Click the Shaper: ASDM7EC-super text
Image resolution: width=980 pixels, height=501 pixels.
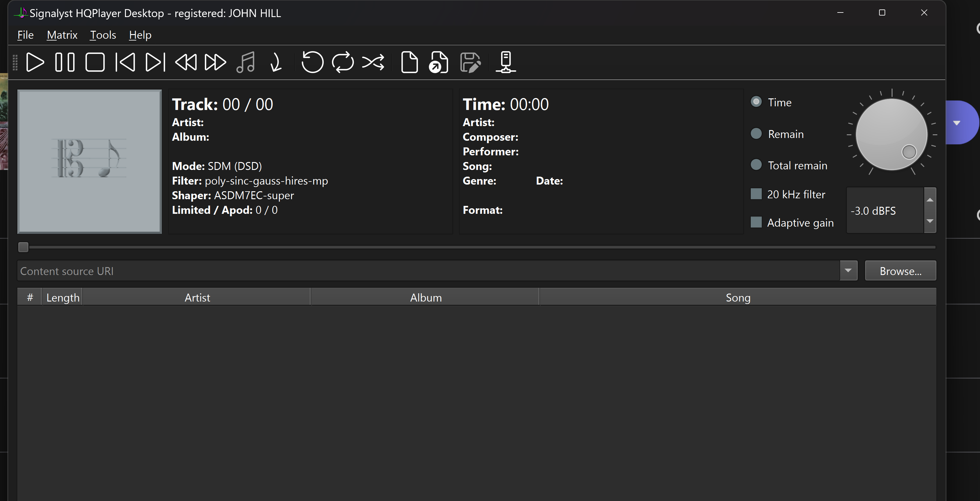pos(233,196)
